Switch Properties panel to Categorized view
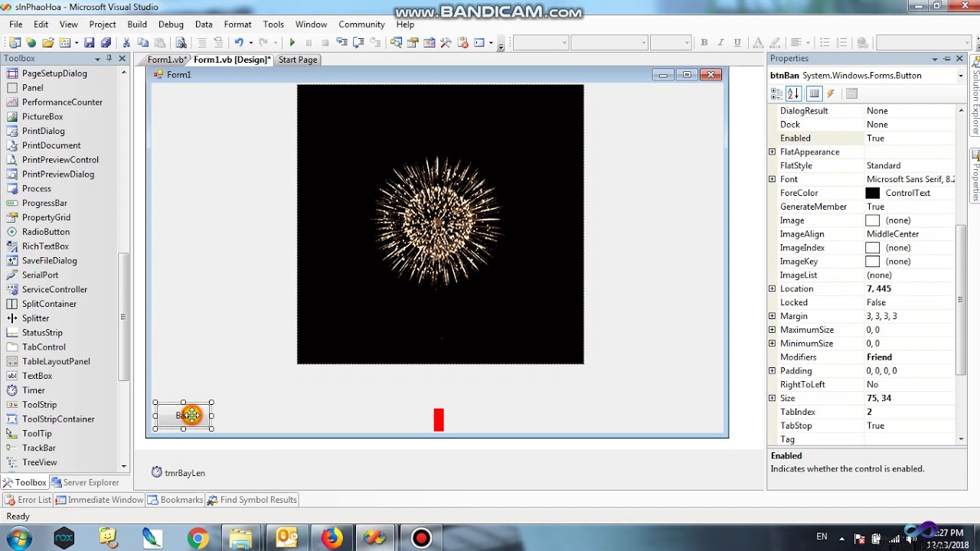The image size is (980, 551). [776, 93]
